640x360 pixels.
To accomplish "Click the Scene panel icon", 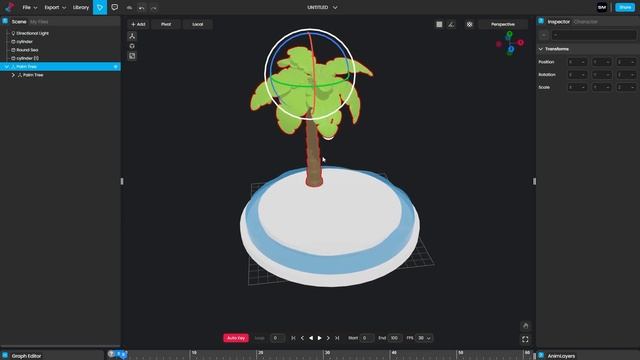I will (x=5, y=21).
